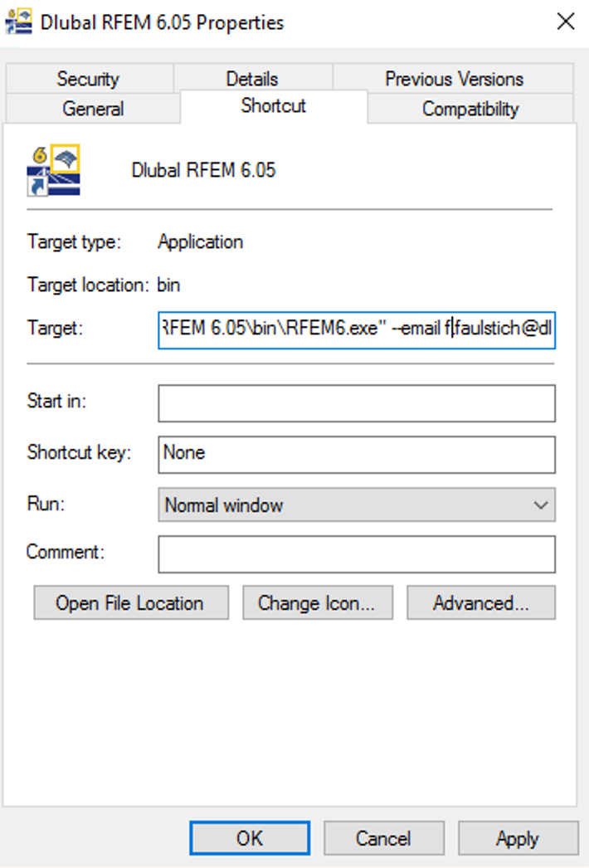Switch to the General tab
The height and width of the screenshot is (868, 589).
tap(93, 108)
